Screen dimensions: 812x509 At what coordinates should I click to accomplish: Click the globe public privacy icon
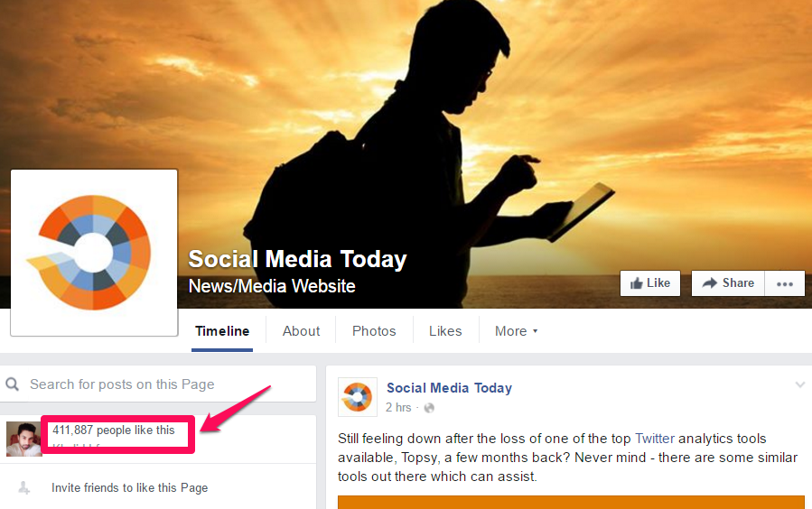[429, 408]
